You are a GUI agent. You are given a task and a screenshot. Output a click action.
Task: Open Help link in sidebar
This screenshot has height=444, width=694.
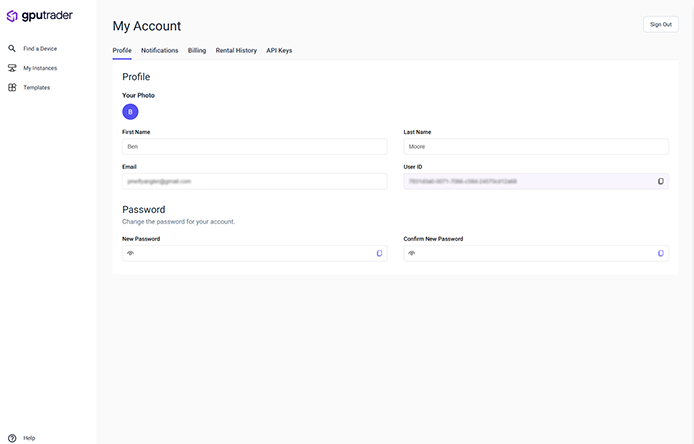(29, 438)
